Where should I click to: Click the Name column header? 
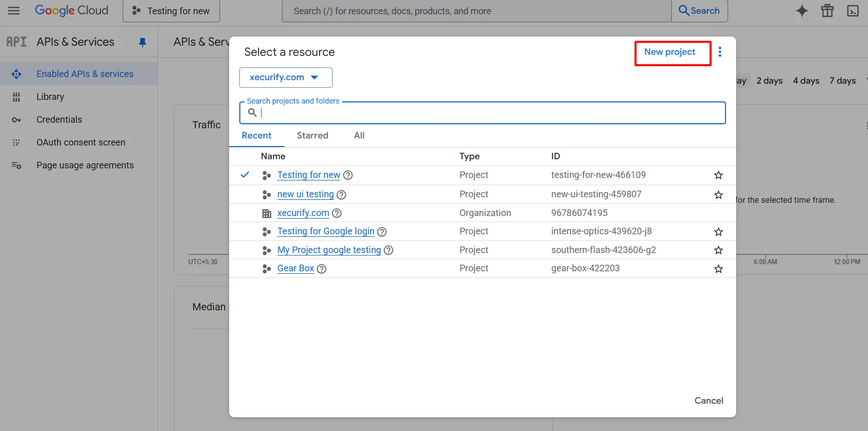pos(273,156)
